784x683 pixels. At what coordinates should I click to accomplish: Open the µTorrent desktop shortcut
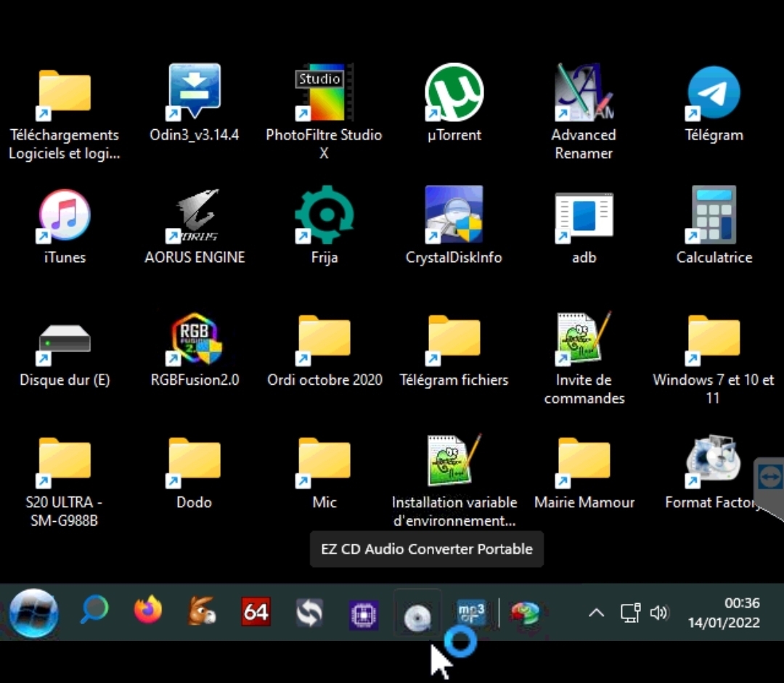tap(454, 93)
